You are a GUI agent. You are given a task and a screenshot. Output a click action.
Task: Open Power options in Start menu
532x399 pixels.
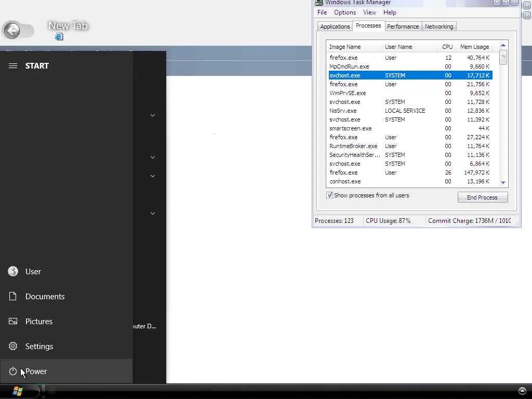(x=66, y=371)
